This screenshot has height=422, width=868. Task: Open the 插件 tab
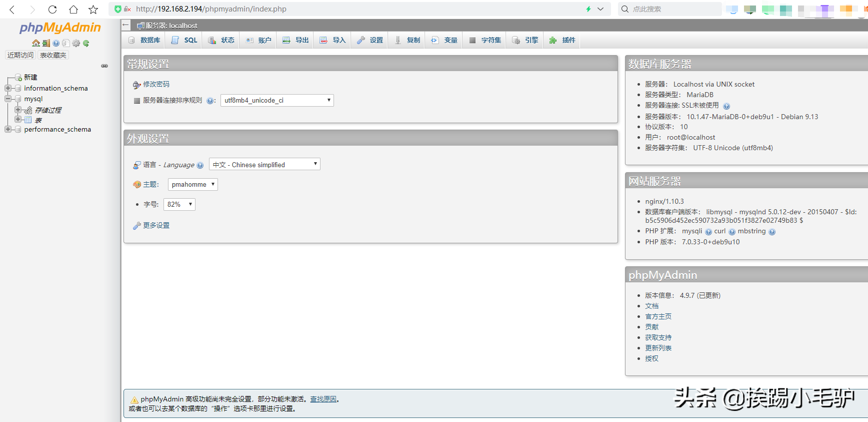coord(562,40)
